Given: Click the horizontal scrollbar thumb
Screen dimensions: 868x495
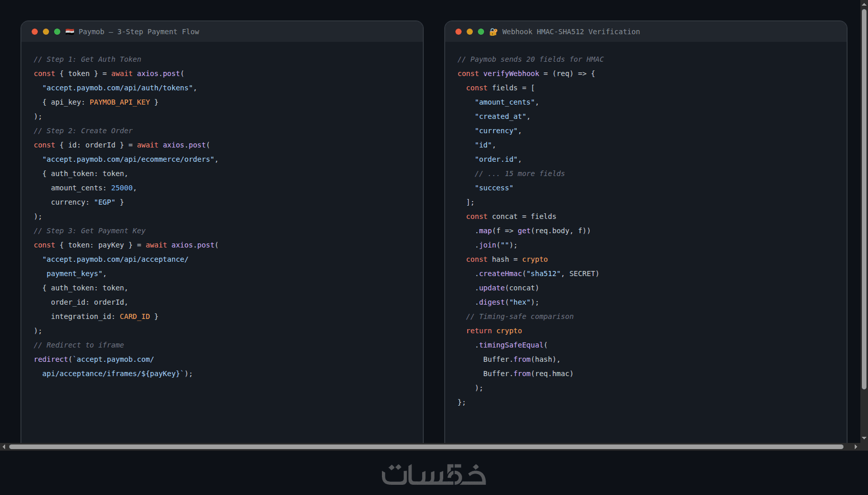Looking at the screenshot, I should (426, 447).
